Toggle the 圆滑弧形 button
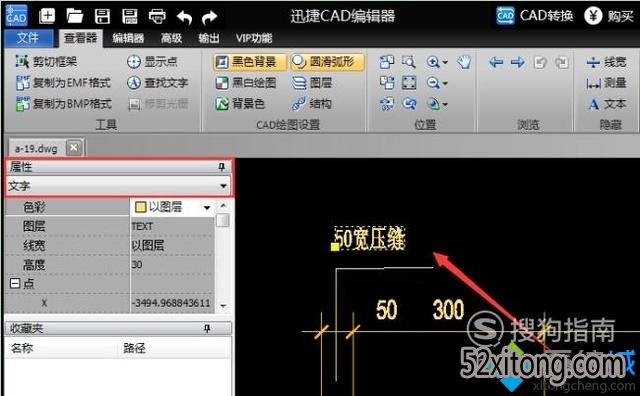The width and height of the screenshot is (640, 396). click(327, 62)
